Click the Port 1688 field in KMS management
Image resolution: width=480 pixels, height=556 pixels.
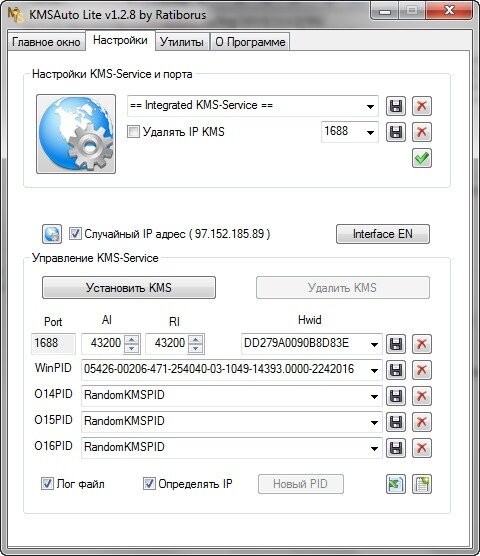[54, 344]
